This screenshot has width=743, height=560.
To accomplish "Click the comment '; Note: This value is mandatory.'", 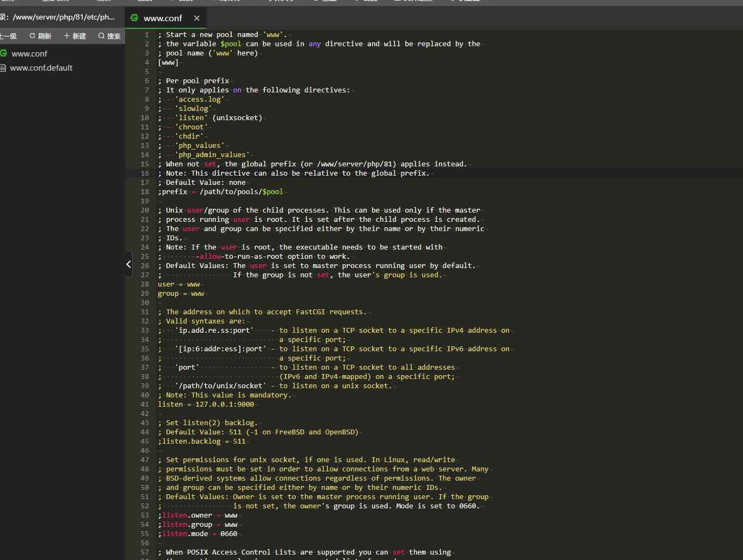I will click(225, 395).
